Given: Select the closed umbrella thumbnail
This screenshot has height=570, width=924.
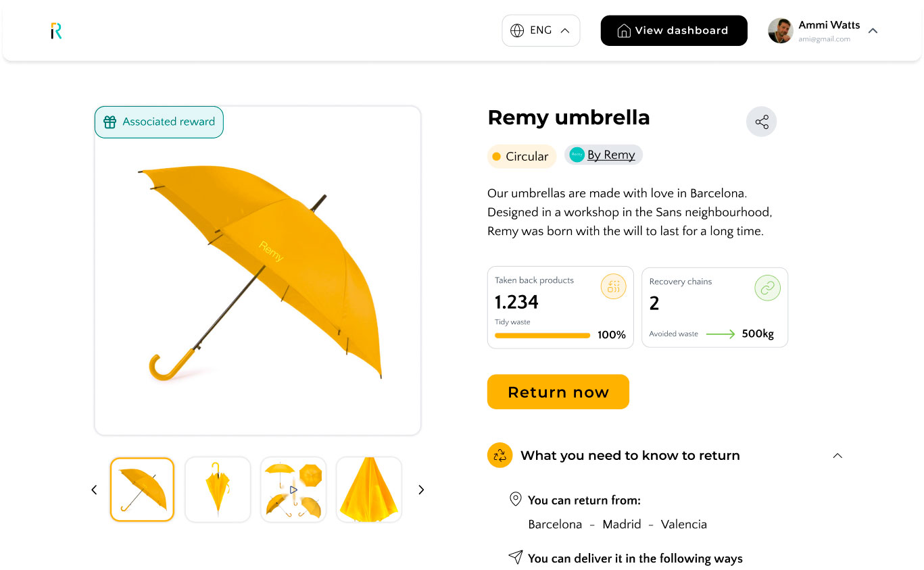Looking at the screenshot, I should click(218, 490).
